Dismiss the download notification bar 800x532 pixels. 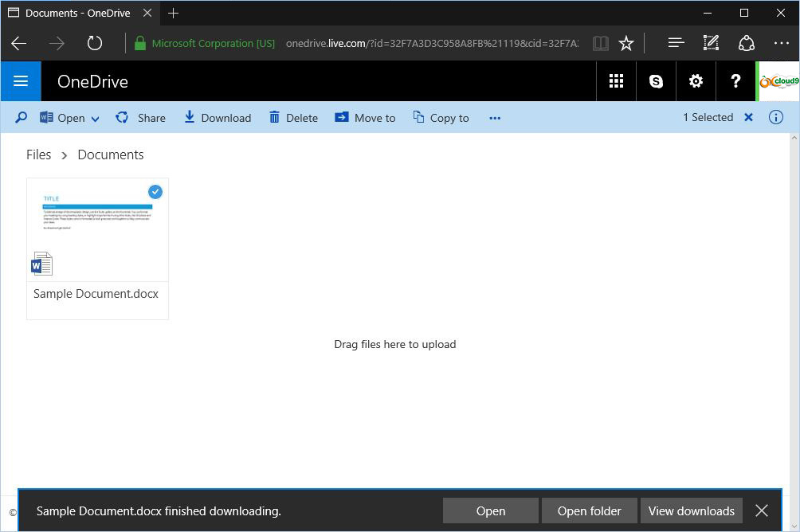762,510
